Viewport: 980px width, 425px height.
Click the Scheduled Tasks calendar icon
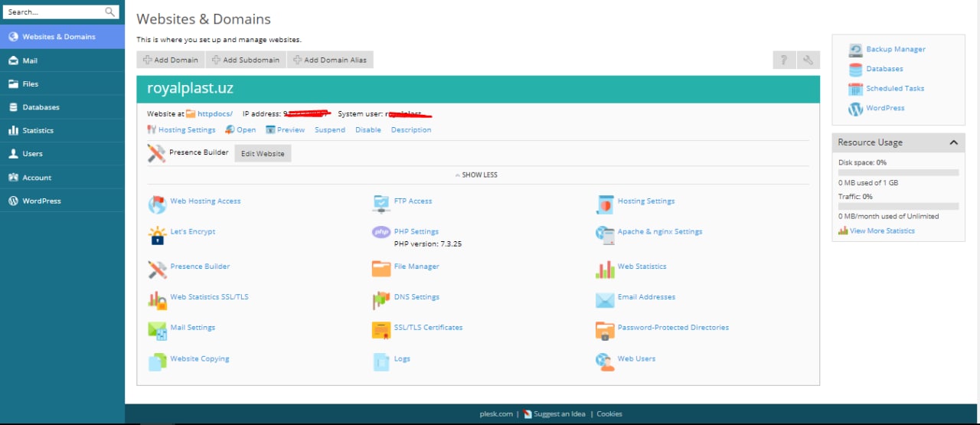pyautogui.click(x=856, y=90)
